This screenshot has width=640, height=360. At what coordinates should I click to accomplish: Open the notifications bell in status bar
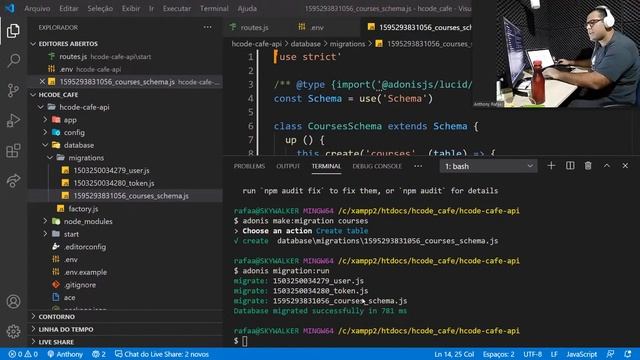(628, 354)
